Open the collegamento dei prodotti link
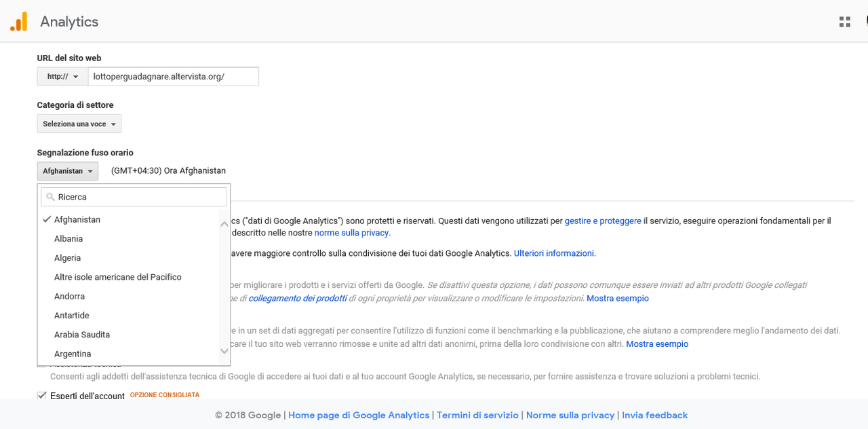868x429 pixels. (298, 299)
